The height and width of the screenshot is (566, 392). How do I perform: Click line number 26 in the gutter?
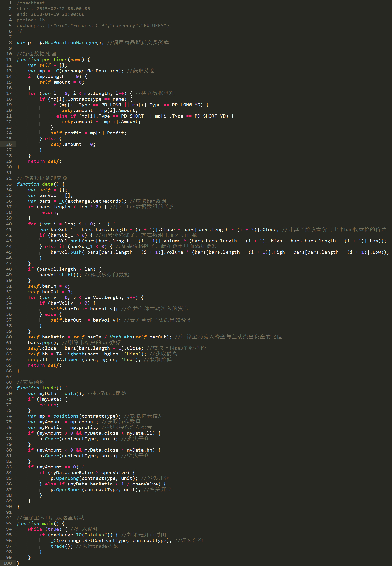9,144
